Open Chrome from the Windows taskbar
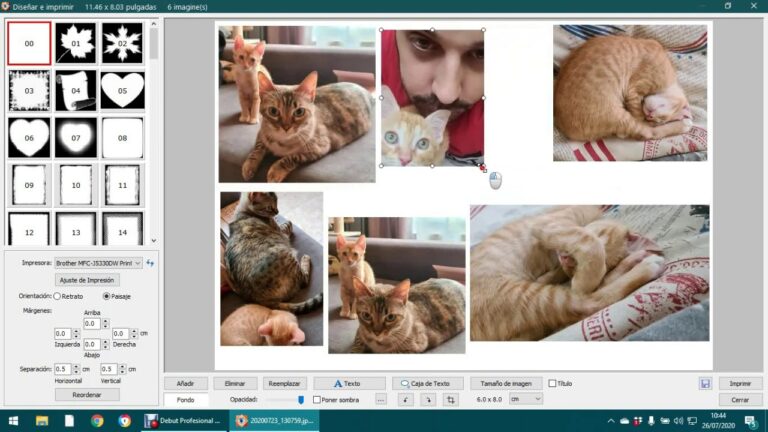 (97, 421)
